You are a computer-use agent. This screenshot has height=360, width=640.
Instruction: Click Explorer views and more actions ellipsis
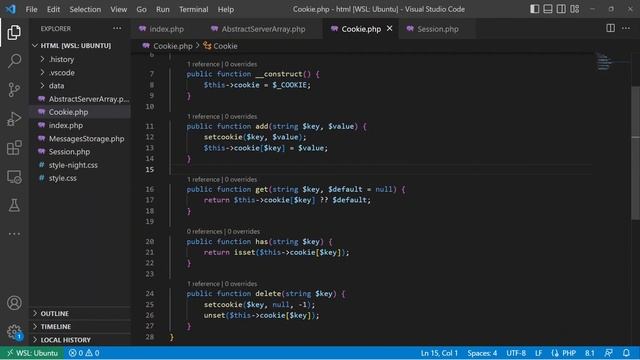(x=117, y=29)
